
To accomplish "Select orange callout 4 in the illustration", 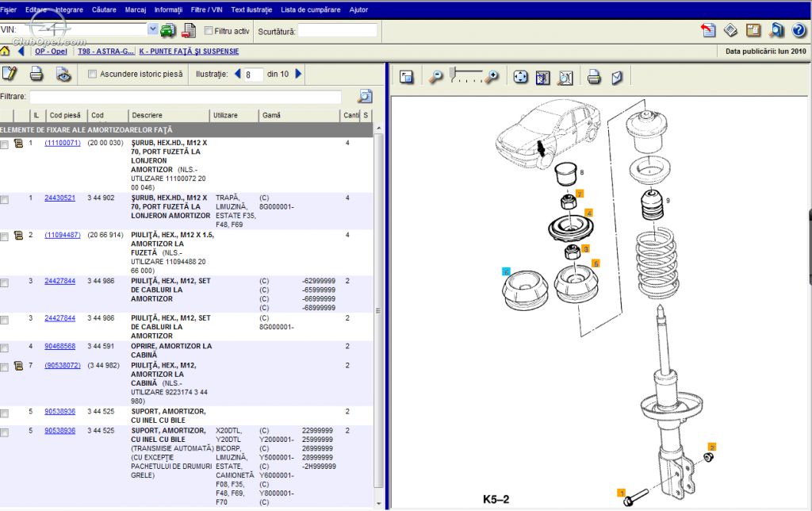I will pyautogui.click(x=589, y=213).
